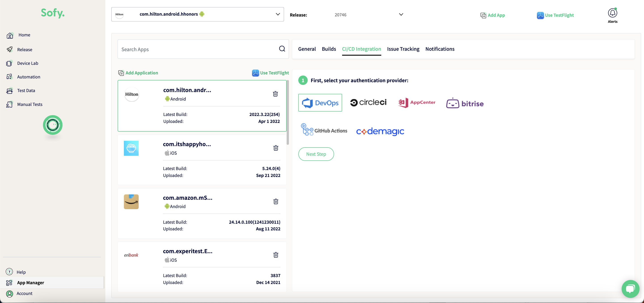Click the app list scrollbar
This screenshot has height=303, width=644.
(288, 112)
